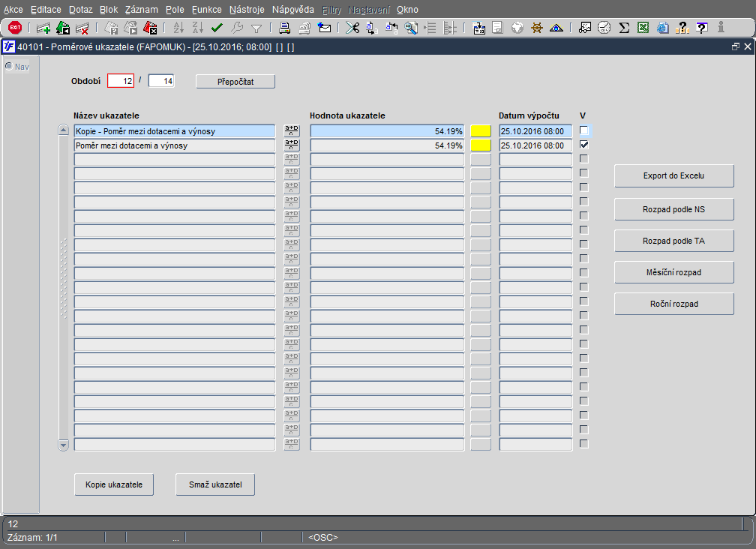Click Rozpad podle NS button
Viewport: 756px width, 549px height.
[673, 209]
